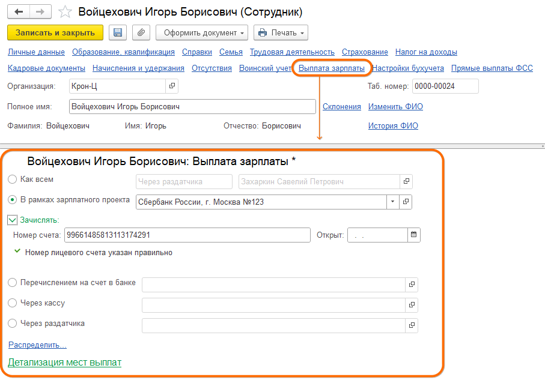Expand the Оформить документ dropdown
Screen dimensions: 545x392
(201, 32)
